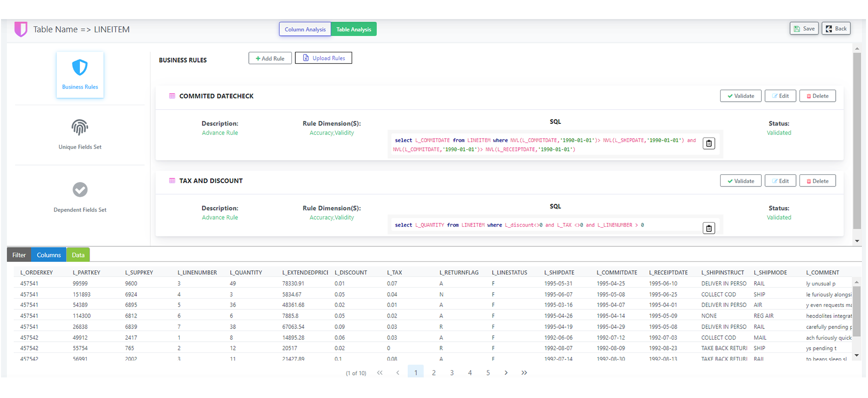
Task: Validate the TAX AND DISCOUNT rule
Action: click(x=740, y=181)
